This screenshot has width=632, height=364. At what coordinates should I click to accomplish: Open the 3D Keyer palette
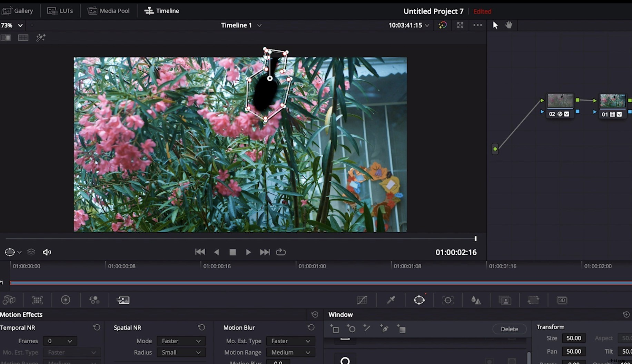(562, 300)
